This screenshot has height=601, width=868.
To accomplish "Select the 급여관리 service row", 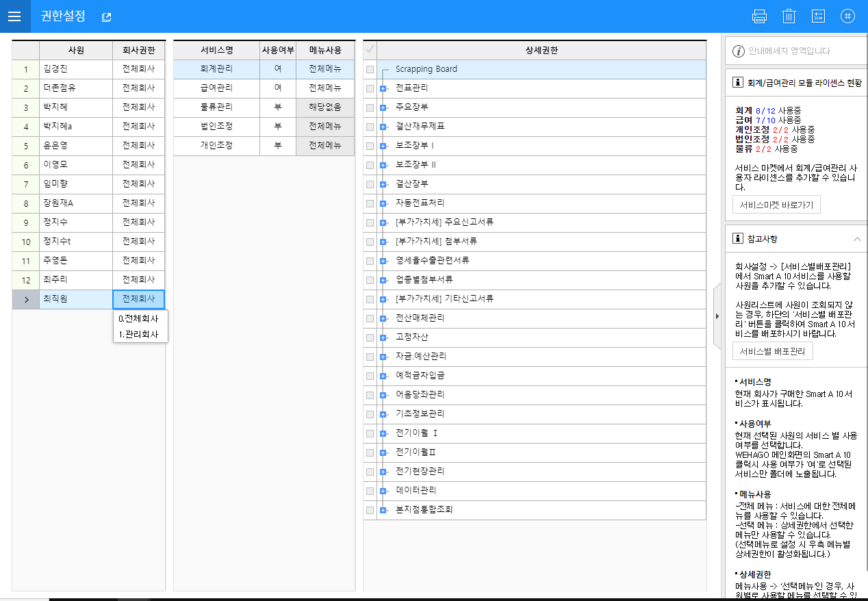I will (x=216, y=88).
